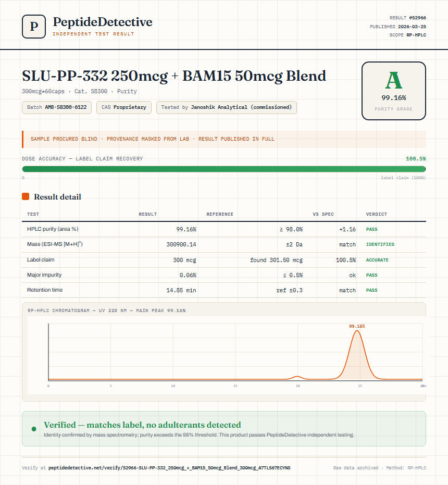This screenshot has width=448, height=485.
Task: Click the TEST column header
Action: coord(33,214)
